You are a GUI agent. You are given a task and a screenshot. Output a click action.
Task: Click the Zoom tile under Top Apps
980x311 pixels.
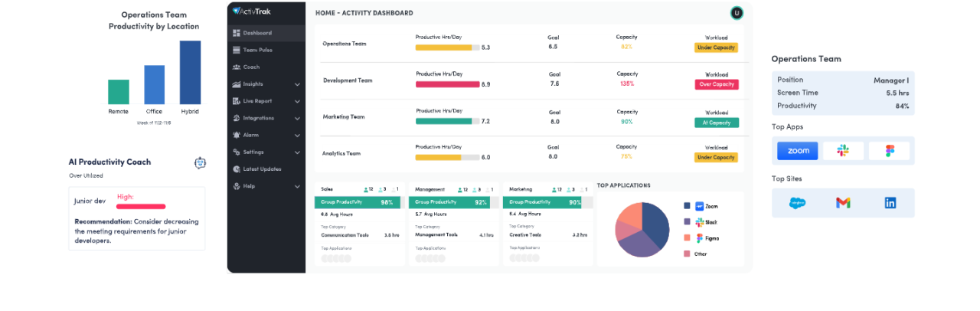click(x=798, y=151)
